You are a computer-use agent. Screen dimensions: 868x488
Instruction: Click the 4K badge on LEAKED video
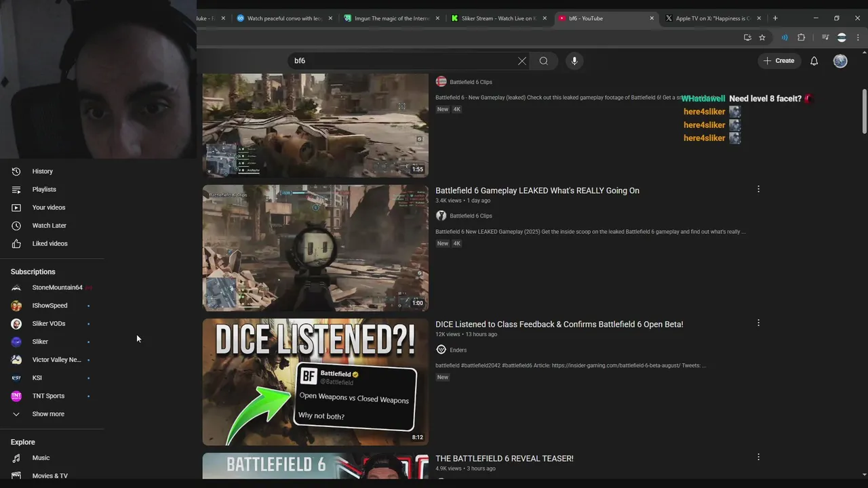457,243
